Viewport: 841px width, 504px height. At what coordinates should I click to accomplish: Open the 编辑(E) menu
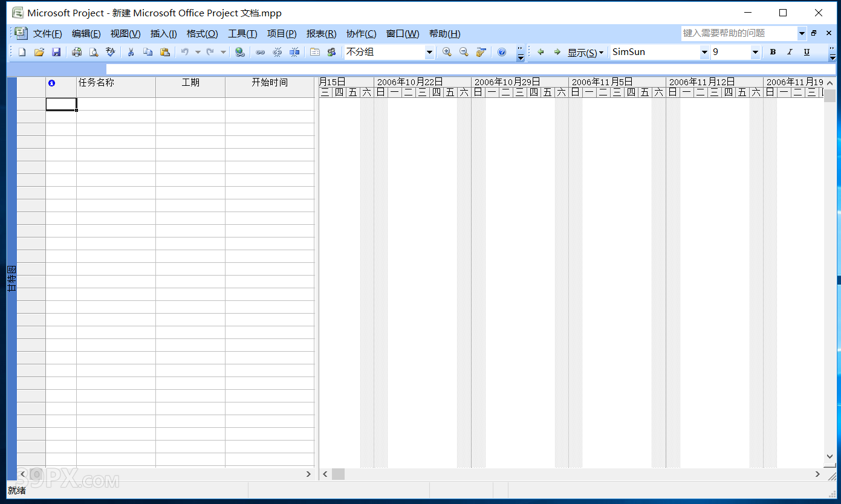[86, 34]
